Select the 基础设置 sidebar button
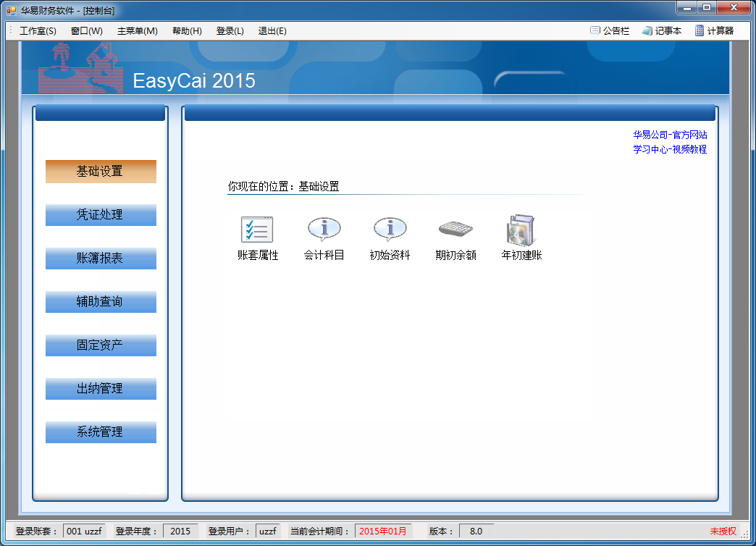The height and width of the screenshot is (546, 756). click(x=101, y=171)
